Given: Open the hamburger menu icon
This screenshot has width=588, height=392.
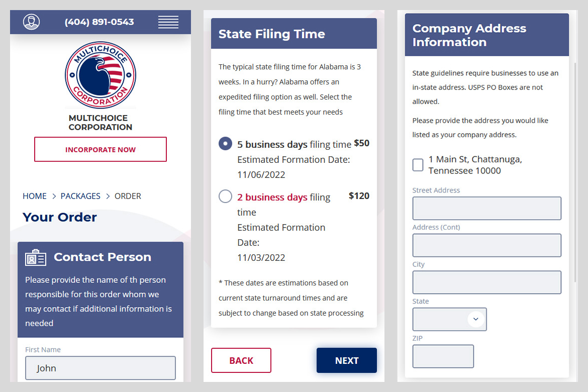Looking at the screenshot, I should point(168,22).
